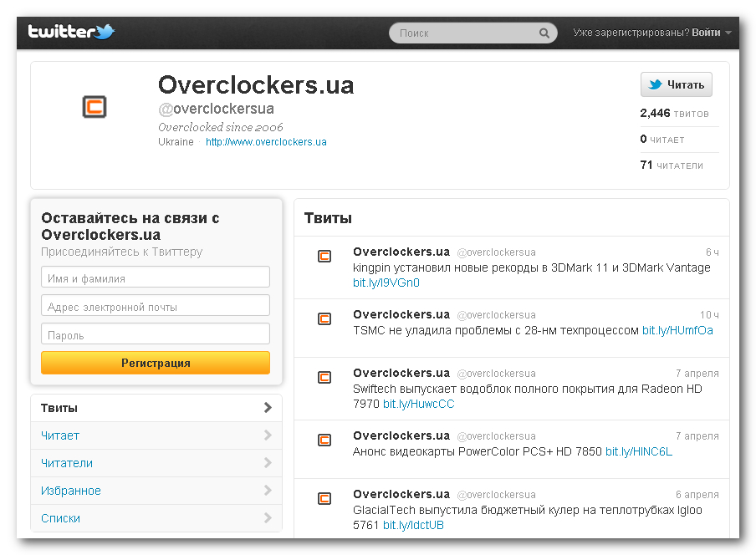Click Overclockers.ua name on Swiftech tweet
The image size is (756, 555).
tap(401, 373)
